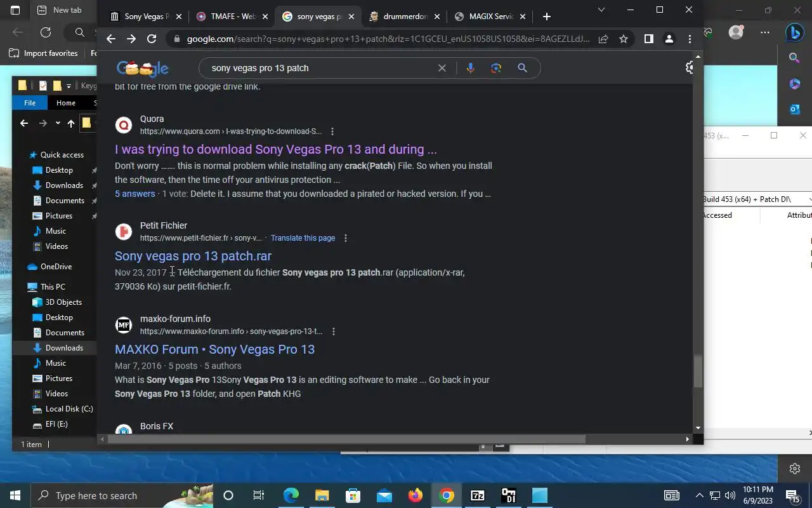This screenshot has width=812, height=508.
Task: Clear the Google search box with X
Action: click(442, 68)
